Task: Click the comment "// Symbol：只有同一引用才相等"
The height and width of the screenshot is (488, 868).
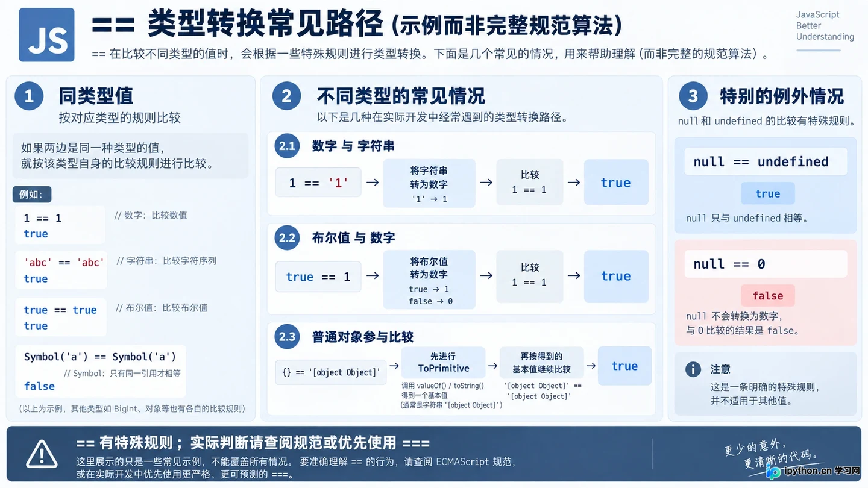Action: 122,374
